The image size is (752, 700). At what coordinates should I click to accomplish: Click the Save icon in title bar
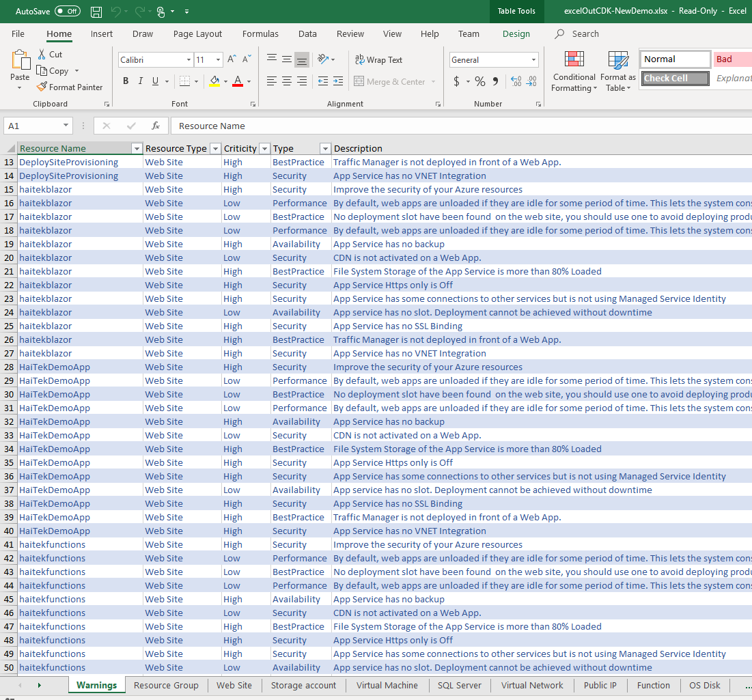(x=96, y=12)
